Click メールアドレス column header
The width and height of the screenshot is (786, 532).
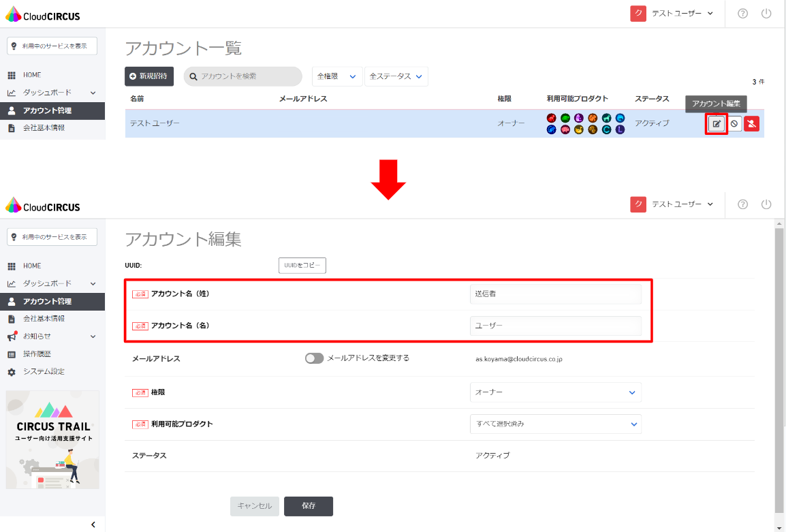point(303,99)
